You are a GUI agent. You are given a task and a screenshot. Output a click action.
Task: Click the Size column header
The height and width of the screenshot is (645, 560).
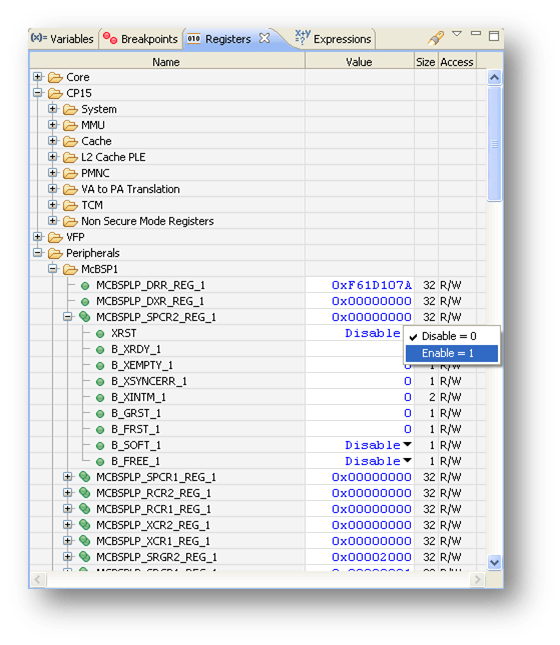426,62
